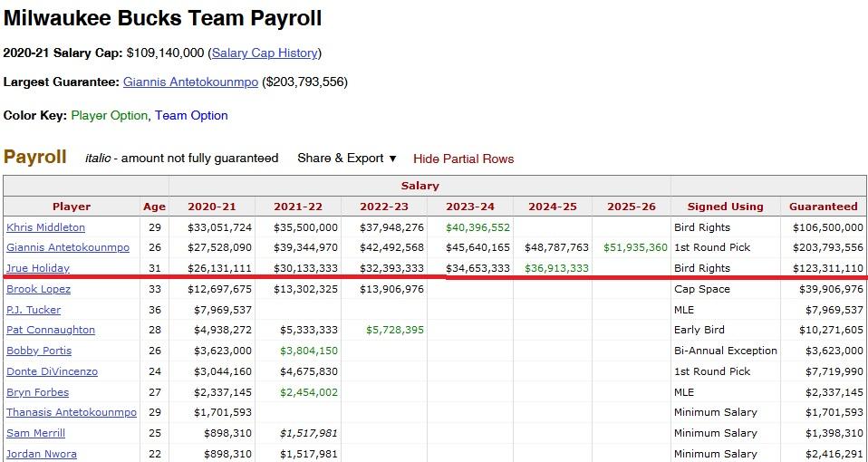Open Donte DiVincenzo player page
868x462 pixels.
[52, 371]
